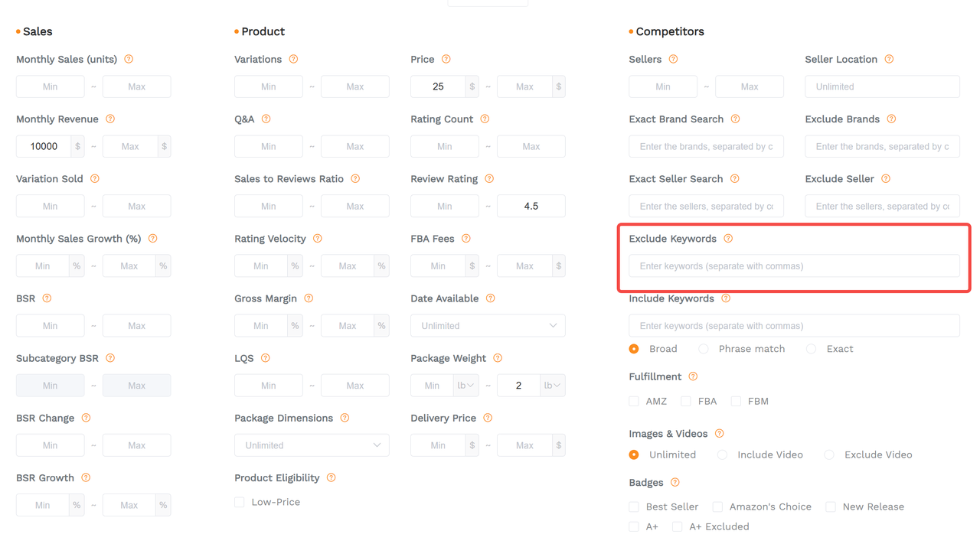Open the Badges help tooltip

pyautogui.click(x=675, y=483)
